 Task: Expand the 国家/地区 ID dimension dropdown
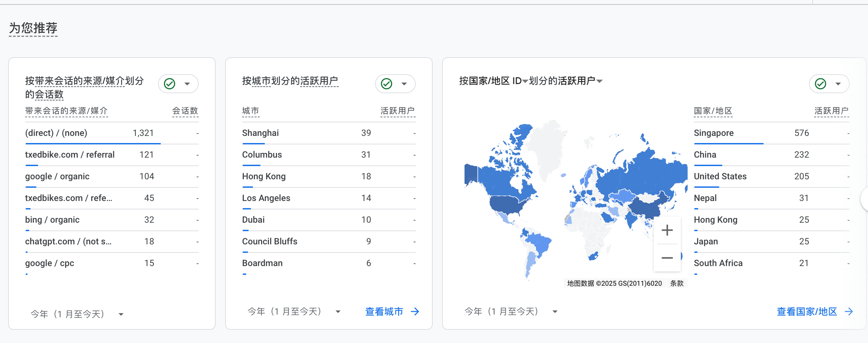[525, 81]
